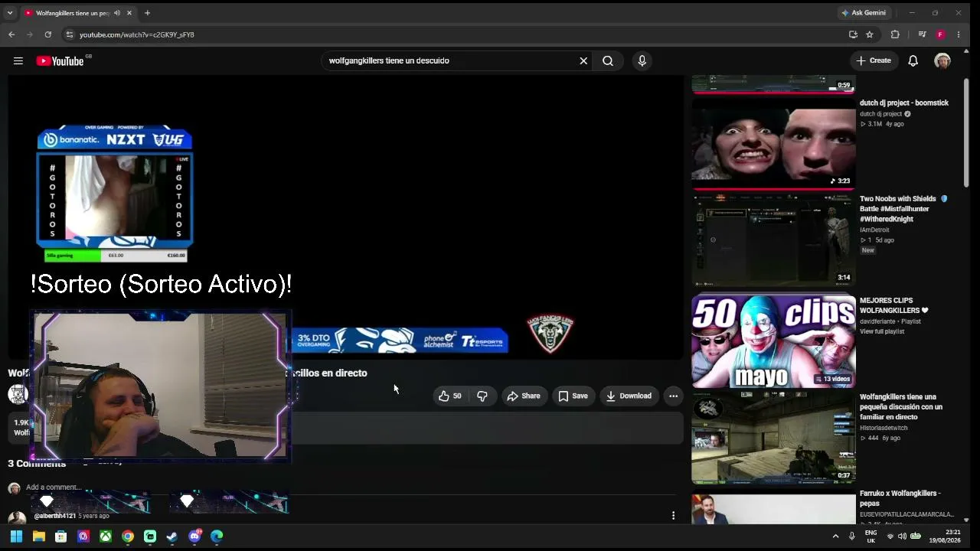Switch to Google Chrome on the taskbar
This screenshot has width=980, height=551.
[x=128, y=536]
